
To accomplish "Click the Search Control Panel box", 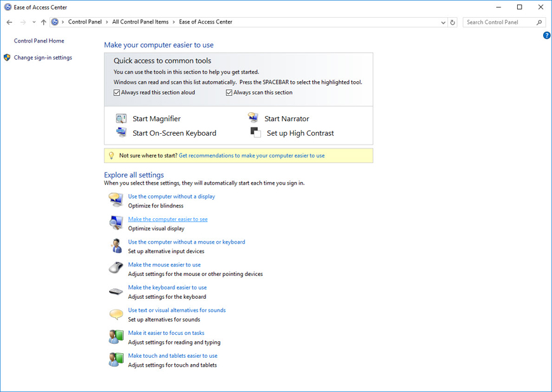I will point(500,22).
